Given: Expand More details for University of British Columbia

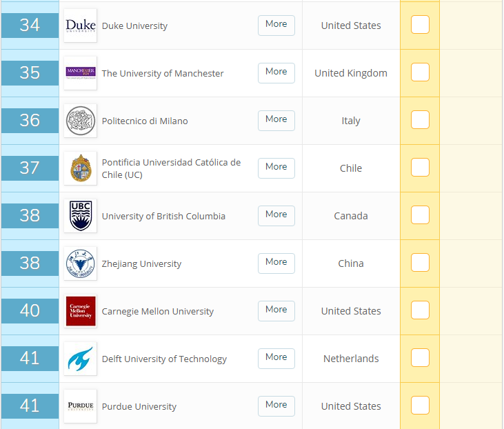Looking at the screenshot, I should click(276, 215).
